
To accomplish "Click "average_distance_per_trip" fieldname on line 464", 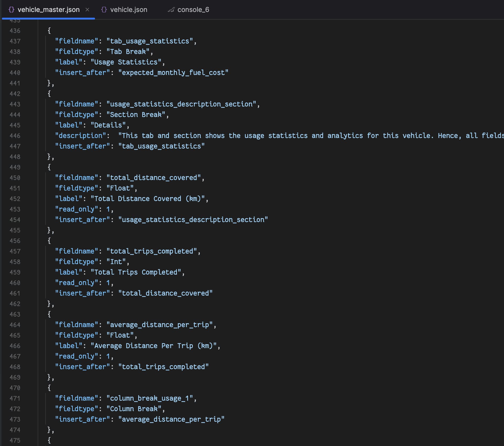I will coord(159,325).
